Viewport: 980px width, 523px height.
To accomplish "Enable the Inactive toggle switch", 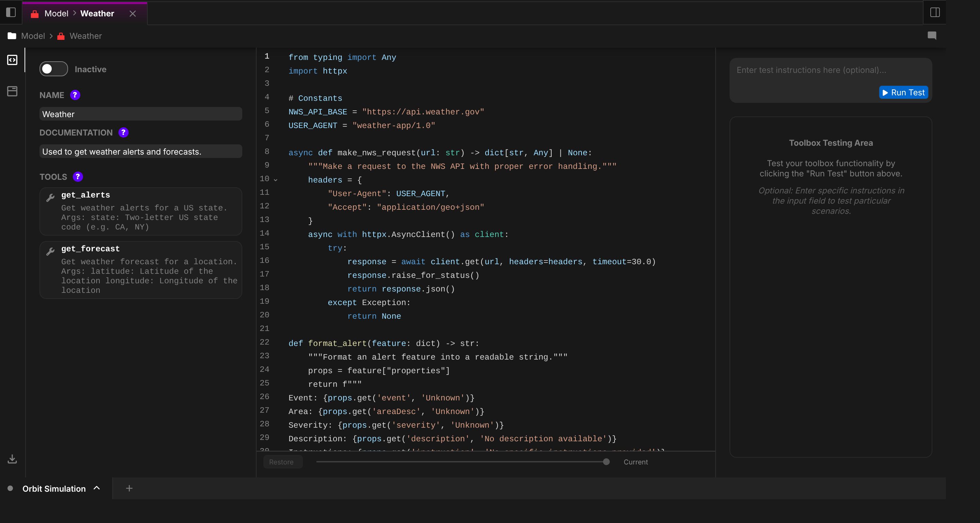I will [54, 69].
